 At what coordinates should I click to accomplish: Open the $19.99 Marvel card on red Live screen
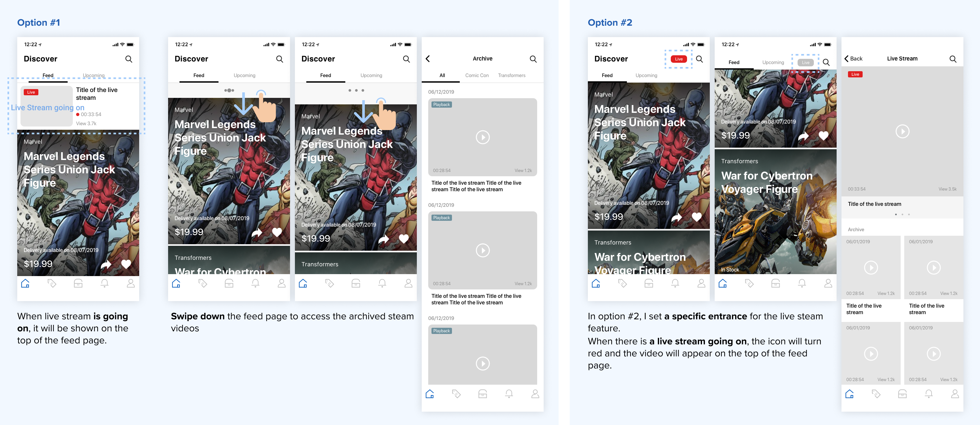[x=649, y=156]
